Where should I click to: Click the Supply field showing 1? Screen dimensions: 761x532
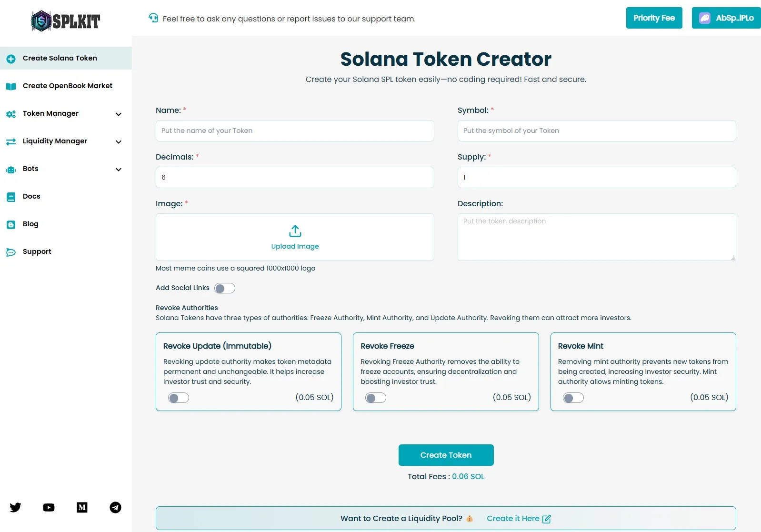click(597, 177)
